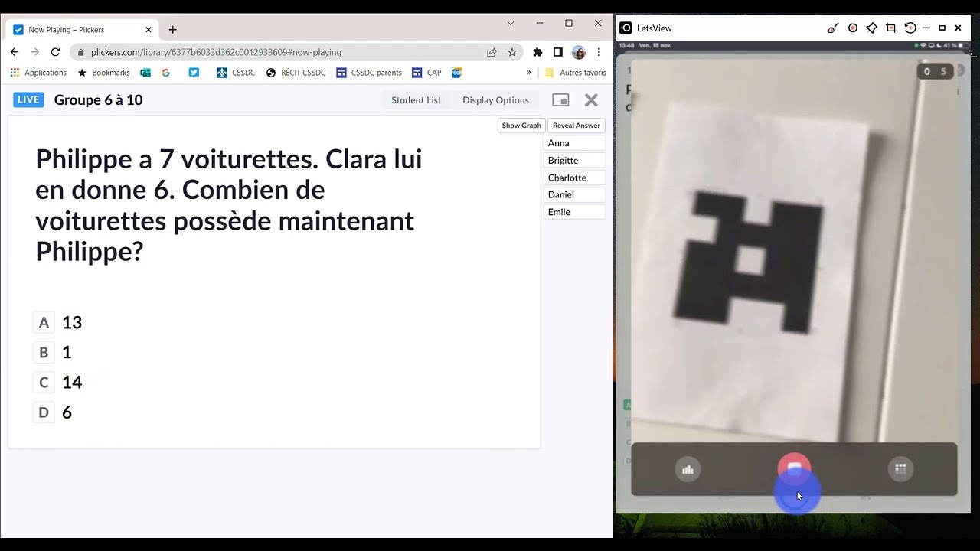Open the Student List
The height and width of the screenshot is (551, 980).
point(416,100)
